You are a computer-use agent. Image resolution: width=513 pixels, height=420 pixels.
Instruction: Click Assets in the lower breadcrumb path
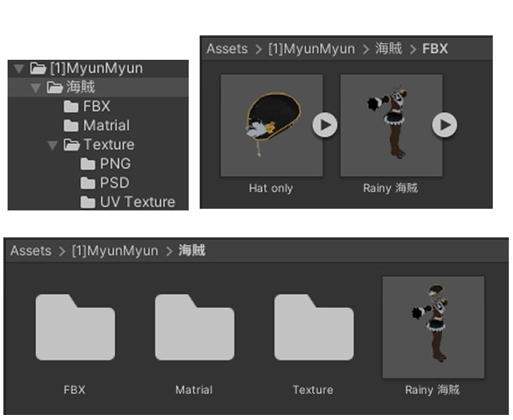31,251
